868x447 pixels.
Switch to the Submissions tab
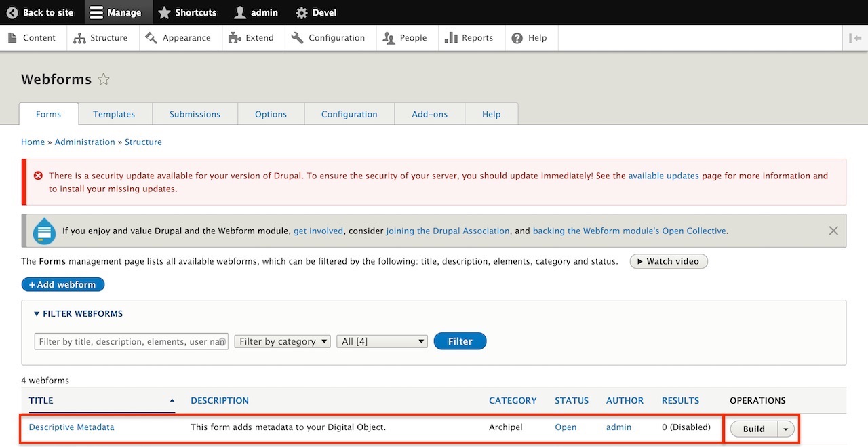195,114
